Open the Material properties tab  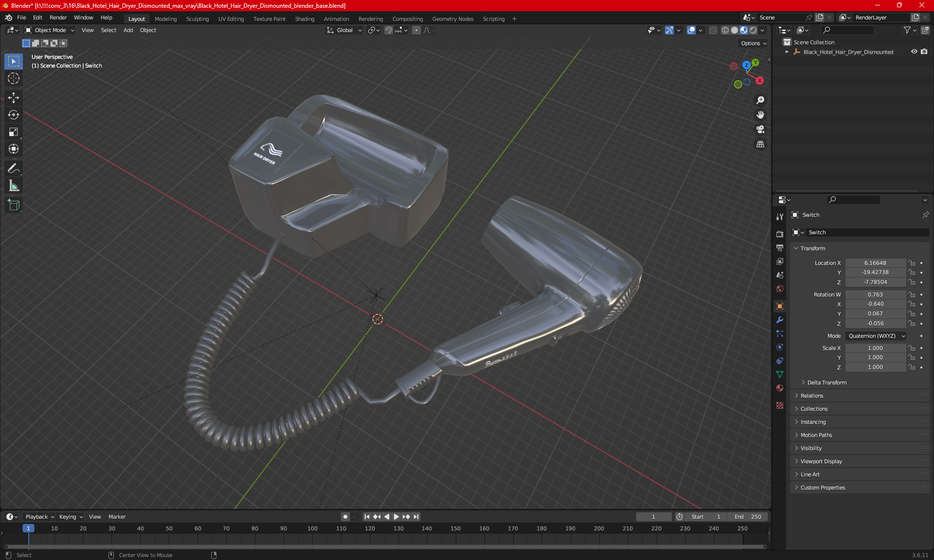780,388
